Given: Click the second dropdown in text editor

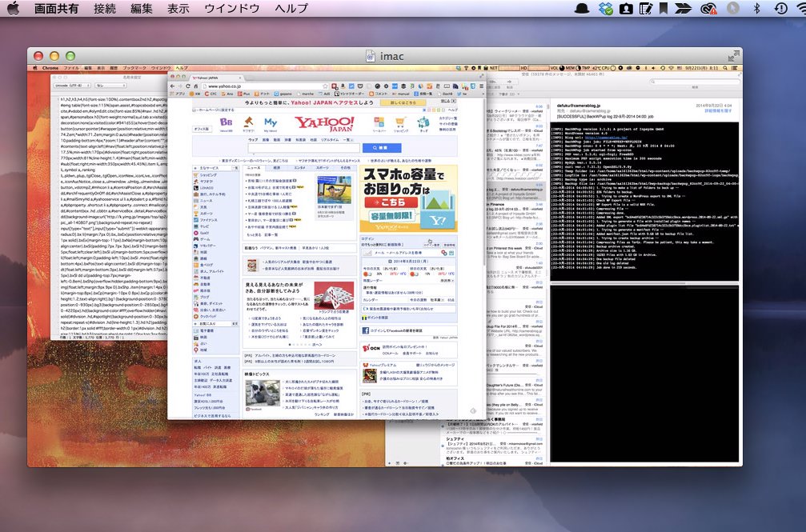Looking at the screenshot, I should coord(111,86).
